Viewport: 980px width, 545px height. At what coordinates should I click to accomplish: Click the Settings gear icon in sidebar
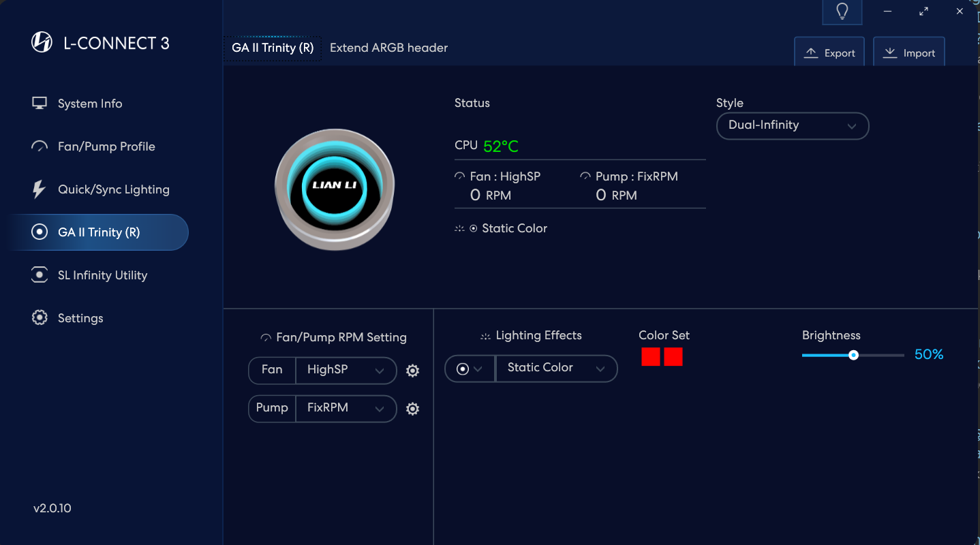click(x=40, y=318)
